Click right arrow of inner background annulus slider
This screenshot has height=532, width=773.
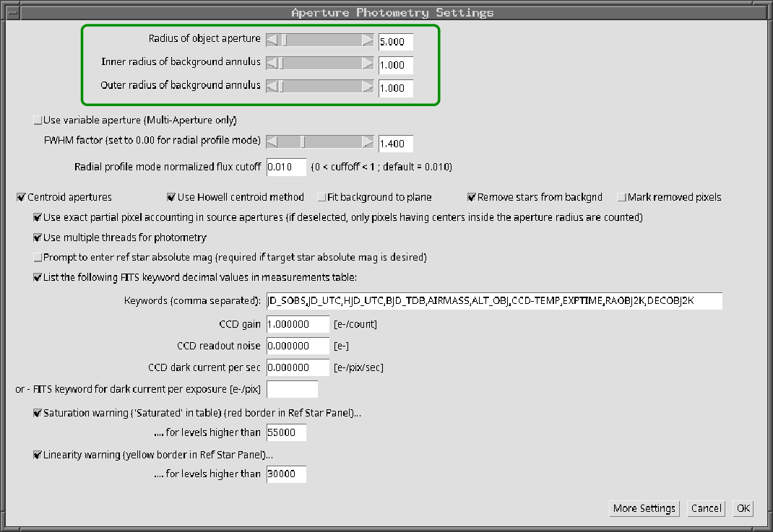point(368,64)
